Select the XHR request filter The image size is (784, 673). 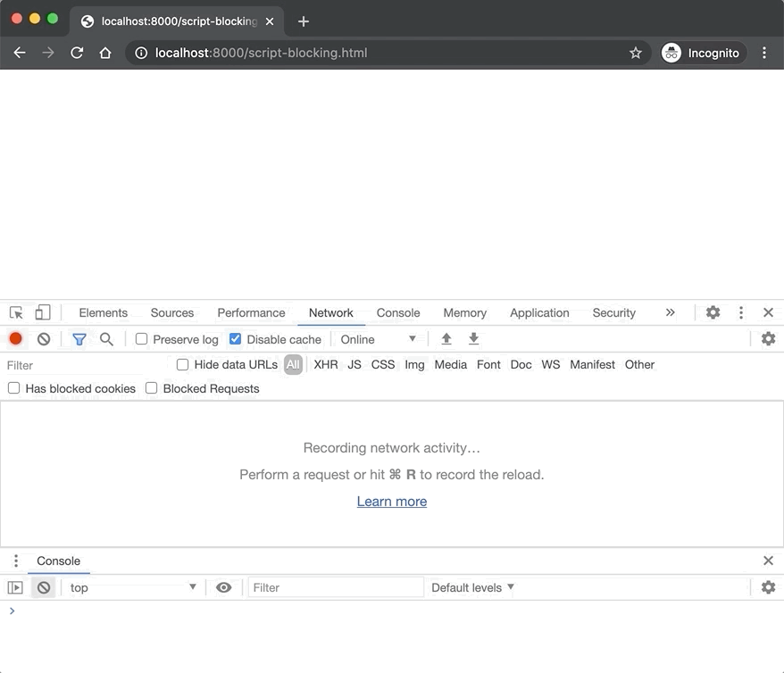tap(325, 364)
